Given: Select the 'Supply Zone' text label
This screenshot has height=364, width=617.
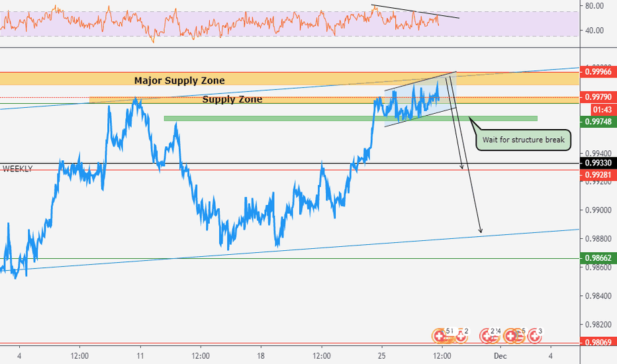Looking at the screenshot, I should pos(232,100).
